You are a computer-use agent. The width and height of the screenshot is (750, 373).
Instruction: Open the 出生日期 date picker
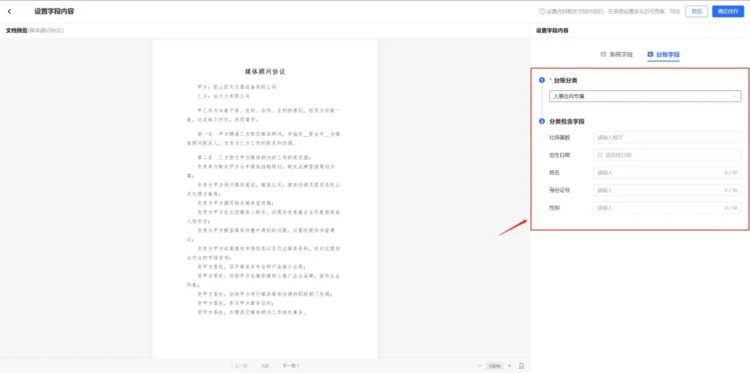(x=667, y=155)
